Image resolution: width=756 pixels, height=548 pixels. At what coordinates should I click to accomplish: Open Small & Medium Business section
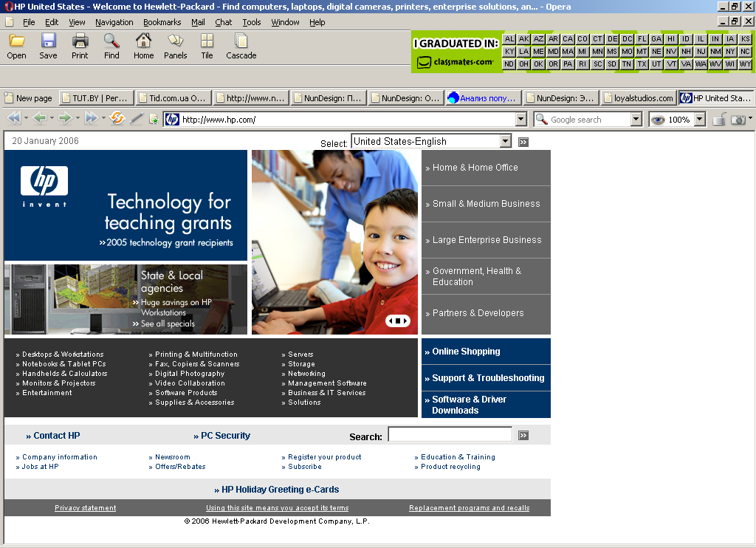click(486, 204)
